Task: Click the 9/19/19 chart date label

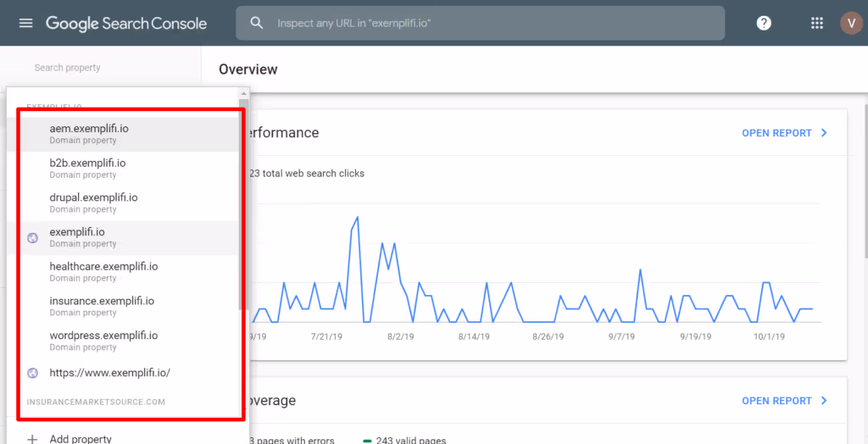Action: click(696, 336)
